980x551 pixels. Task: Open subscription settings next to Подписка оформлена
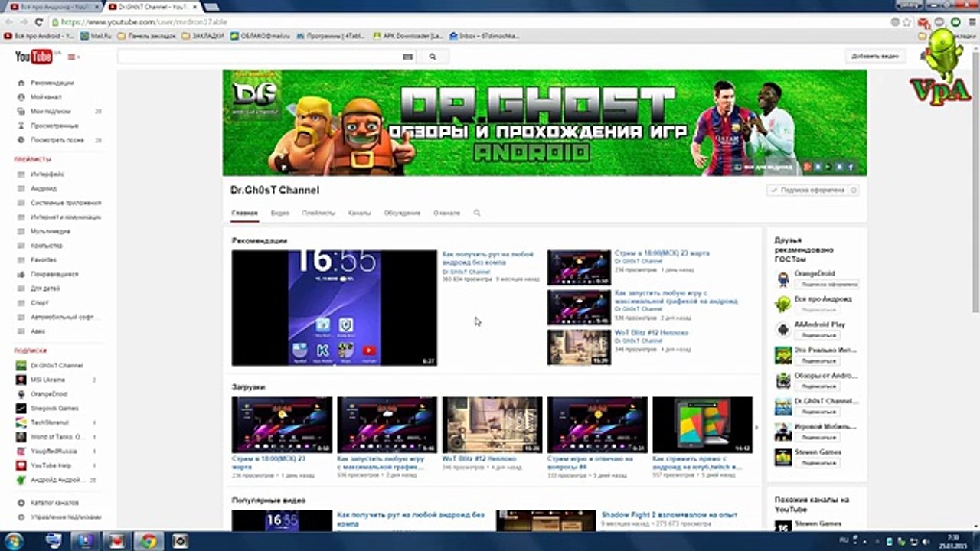pos(854,190)
